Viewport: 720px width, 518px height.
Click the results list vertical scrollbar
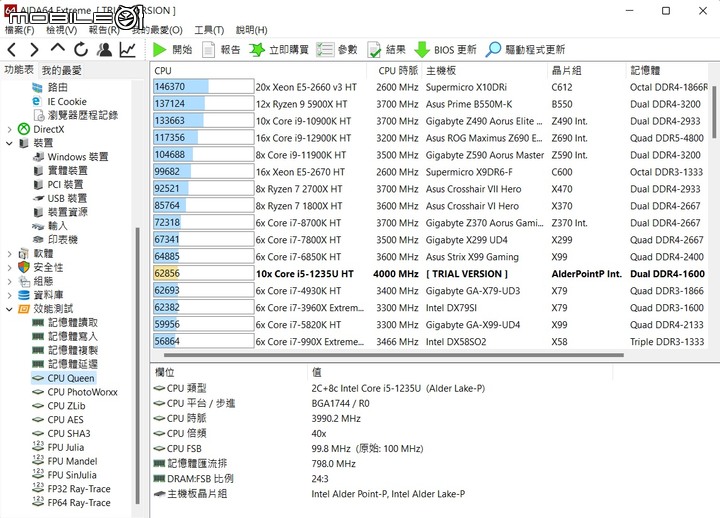click(714, 112)
